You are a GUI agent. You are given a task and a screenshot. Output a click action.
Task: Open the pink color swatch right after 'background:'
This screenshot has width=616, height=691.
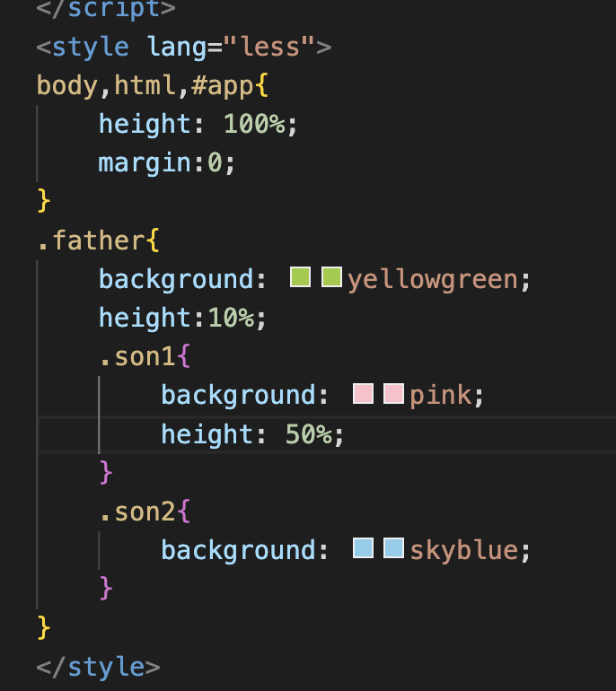(x=363, y=394)
